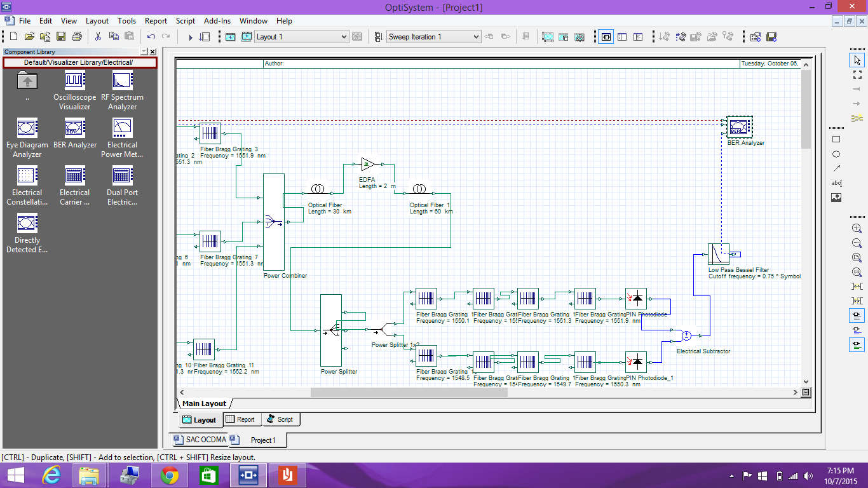Image resolution: width=868 pixels, height=488 pixels.
Task: Select the 30 km Optical Fiber component
Action: coord(318,190)
